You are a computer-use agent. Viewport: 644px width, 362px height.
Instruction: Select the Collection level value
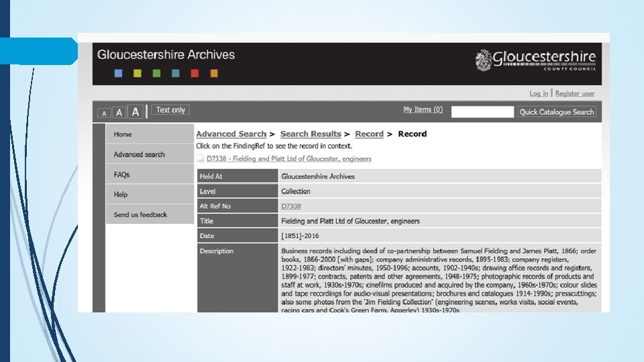pos(296,191)
